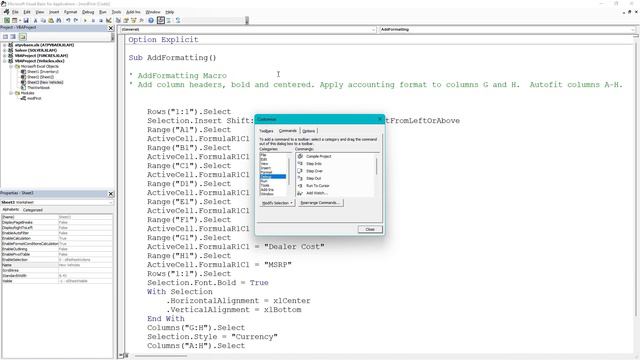Open Project Explorer toolbar icon
The width and height of the screenshot is (640, 360).
coord(118,20)
